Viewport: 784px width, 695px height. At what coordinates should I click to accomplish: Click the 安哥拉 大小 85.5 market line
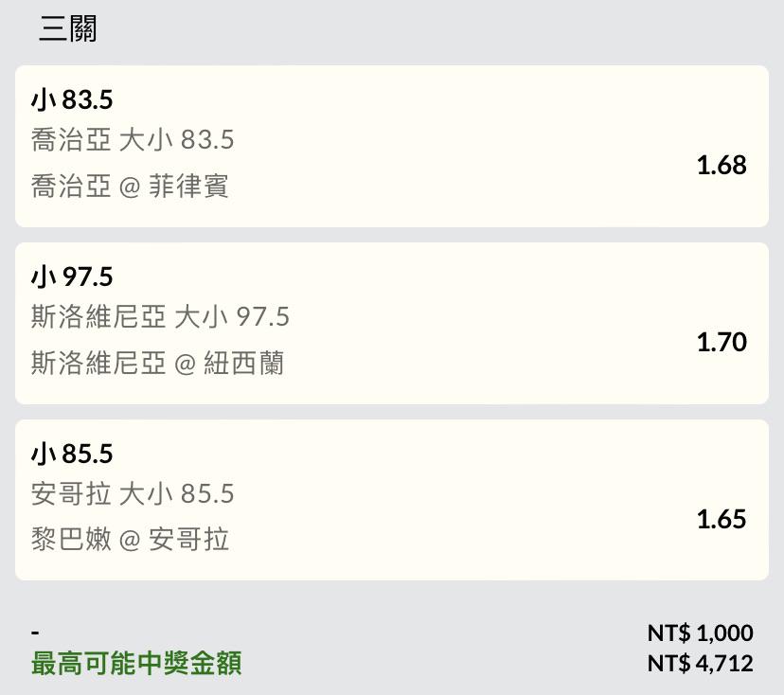(133, 494)
